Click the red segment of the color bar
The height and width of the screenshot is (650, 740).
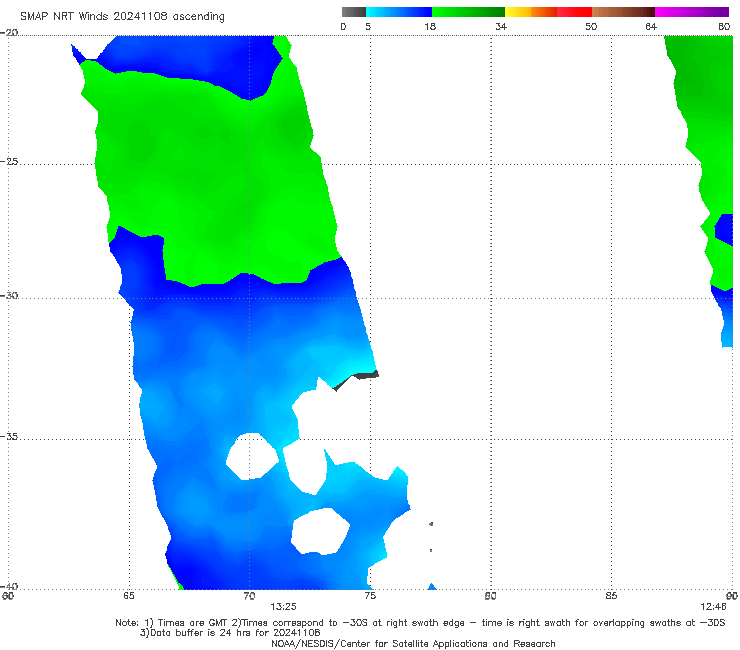click(574, 12)
